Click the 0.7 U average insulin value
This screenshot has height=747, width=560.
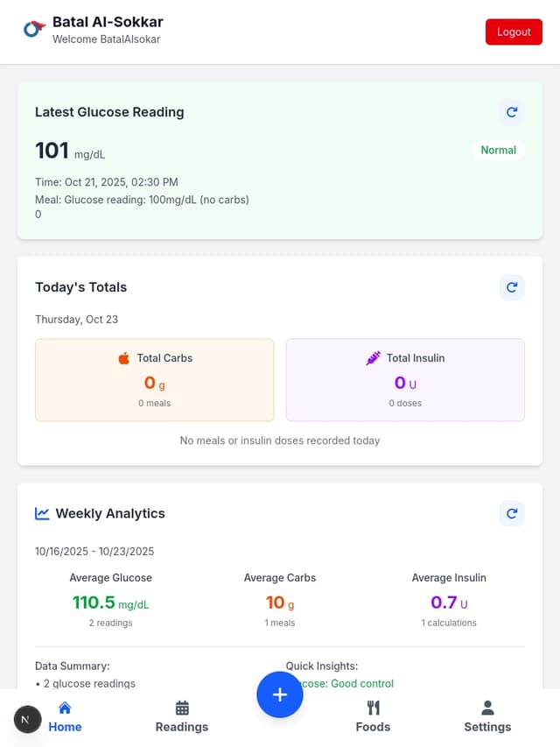449,603
